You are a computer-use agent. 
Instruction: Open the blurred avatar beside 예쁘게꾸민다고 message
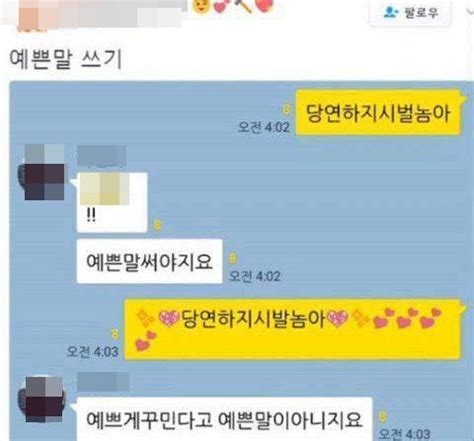coord(42,398)
